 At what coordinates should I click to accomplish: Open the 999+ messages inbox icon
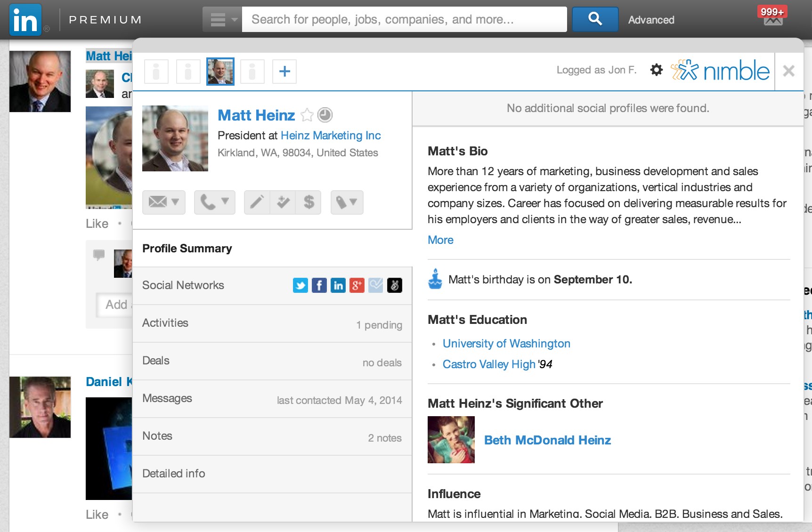(x=772, y=16)
